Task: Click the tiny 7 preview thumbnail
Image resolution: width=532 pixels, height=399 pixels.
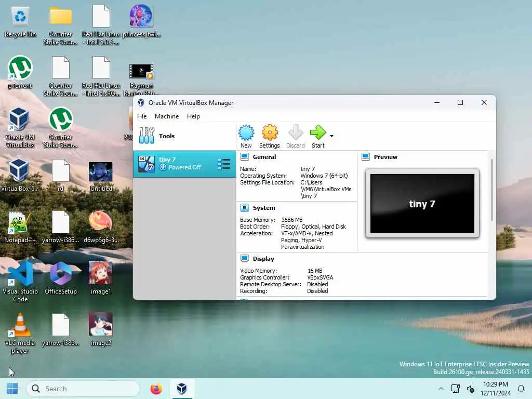Action: click(x=422, y=203)
